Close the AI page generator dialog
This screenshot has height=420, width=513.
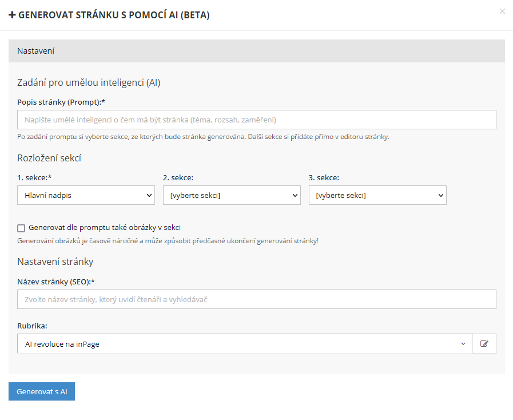[x=502, y=11]
